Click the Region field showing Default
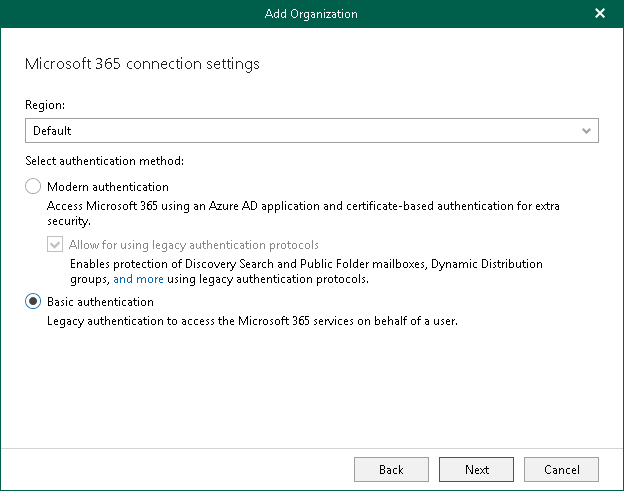Screen dimensions: 624x491 (300, 131)
